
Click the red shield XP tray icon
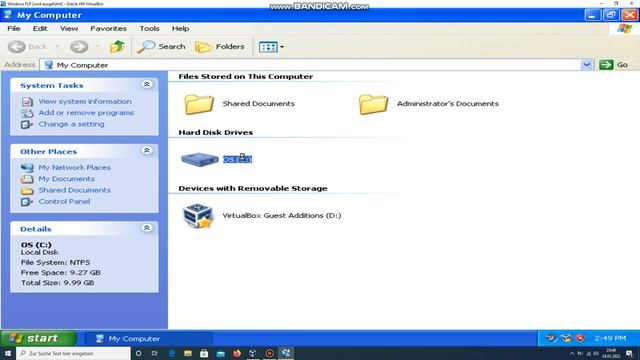[580, 338]
